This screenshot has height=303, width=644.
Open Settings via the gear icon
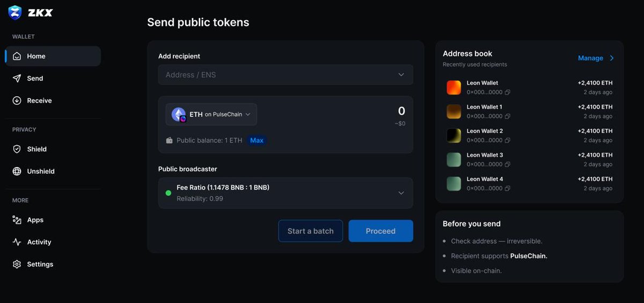click(17, 264)
